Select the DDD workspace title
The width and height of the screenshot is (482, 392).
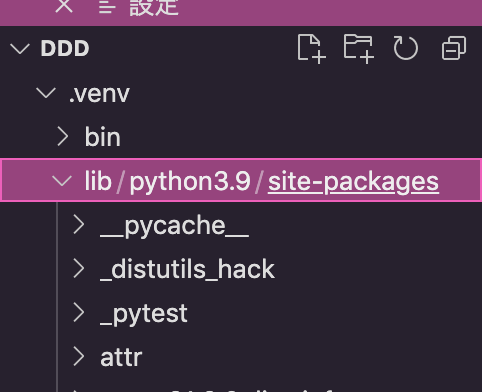pyautogui.click(x=65, y=49)
